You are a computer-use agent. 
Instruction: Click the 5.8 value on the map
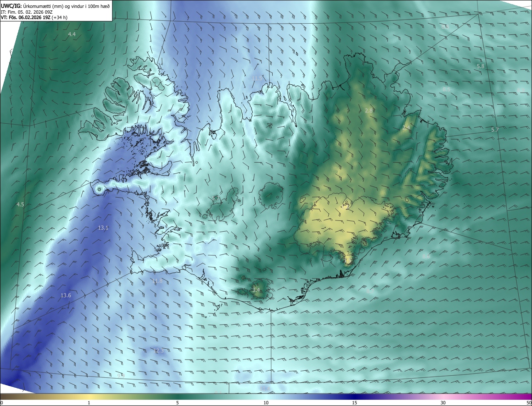point(480,66)
